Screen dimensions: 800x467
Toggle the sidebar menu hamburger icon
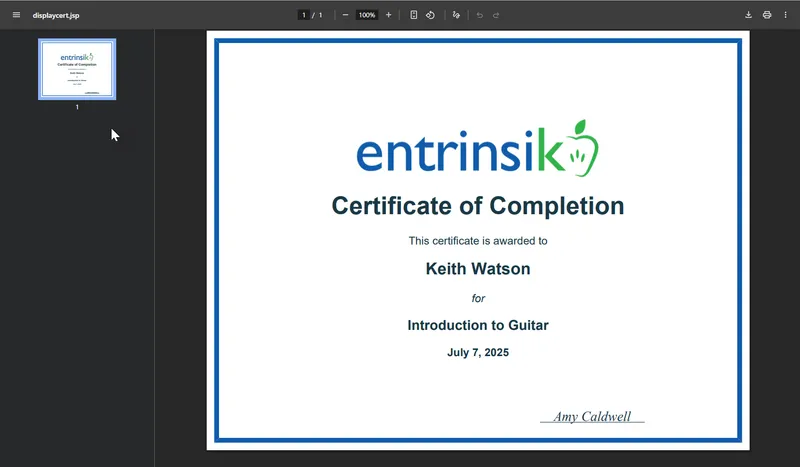coord(16,15)
